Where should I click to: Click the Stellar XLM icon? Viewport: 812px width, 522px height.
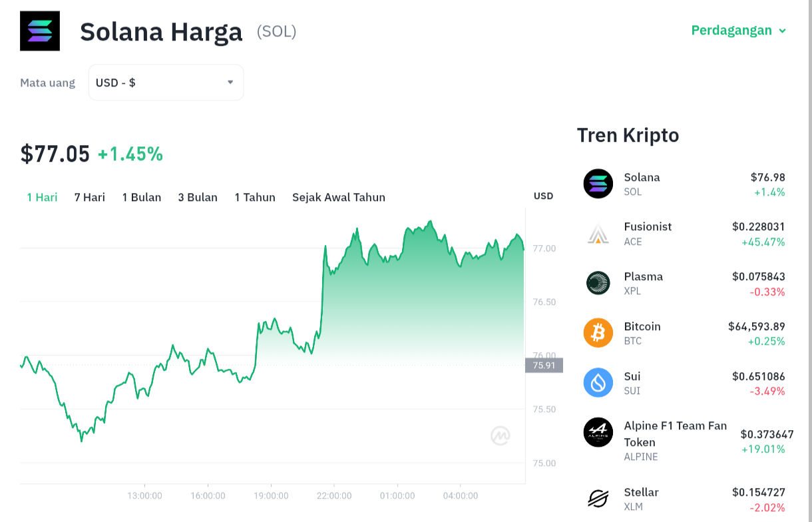[598, 499]
